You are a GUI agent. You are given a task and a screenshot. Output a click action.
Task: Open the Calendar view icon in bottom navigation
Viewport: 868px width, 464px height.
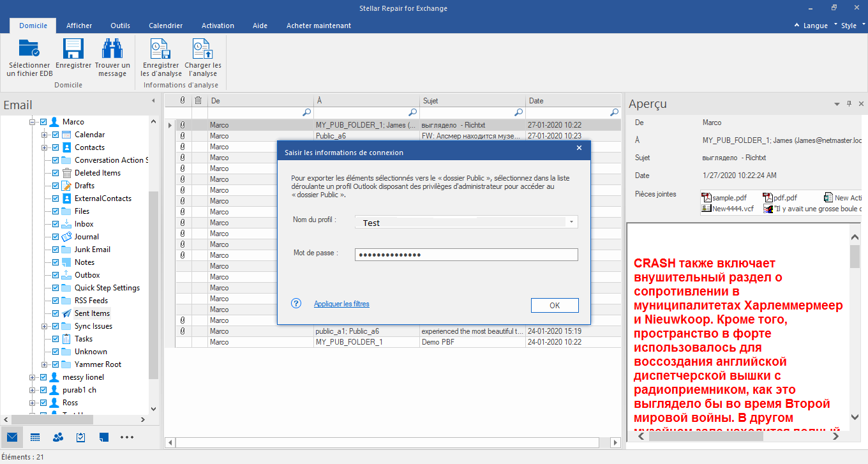(x=35, y=437)
